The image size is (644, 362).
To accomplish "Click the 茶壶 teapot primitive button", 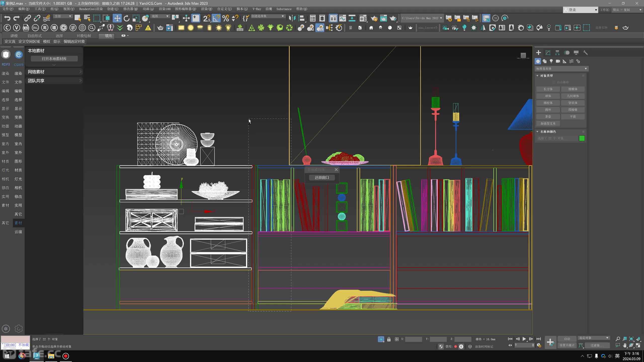I will pos(548,117).
